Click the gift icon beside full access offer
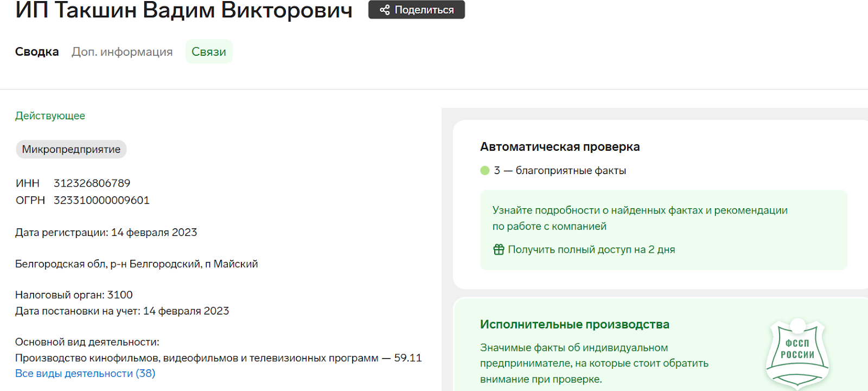Viewport: 868px width, 391px height. (499, 249)
